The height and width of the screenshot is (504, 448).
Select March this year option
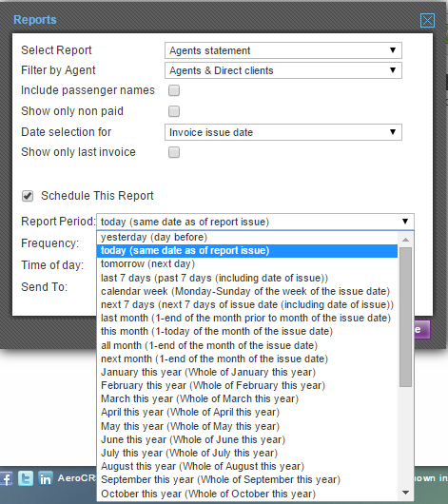click(x=247, y=398)
